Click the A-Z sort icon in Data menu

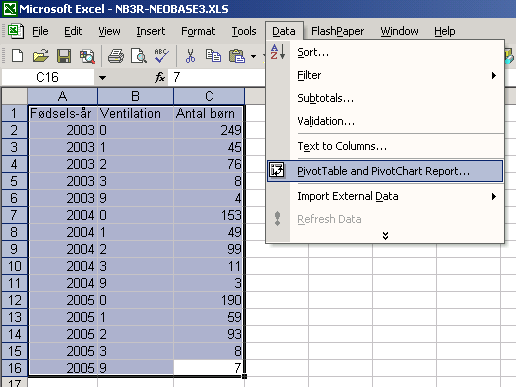coord(277,52)
